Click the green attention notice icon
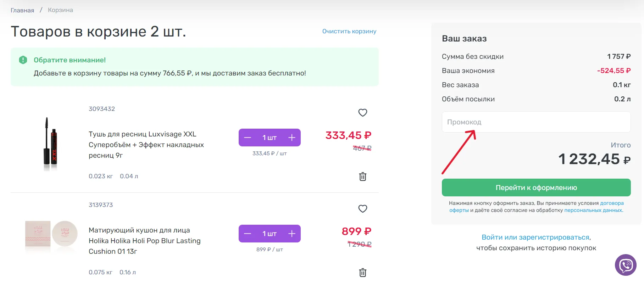Image resolution: width=644 pixels, height=291 pixels. tap(23, 60)
